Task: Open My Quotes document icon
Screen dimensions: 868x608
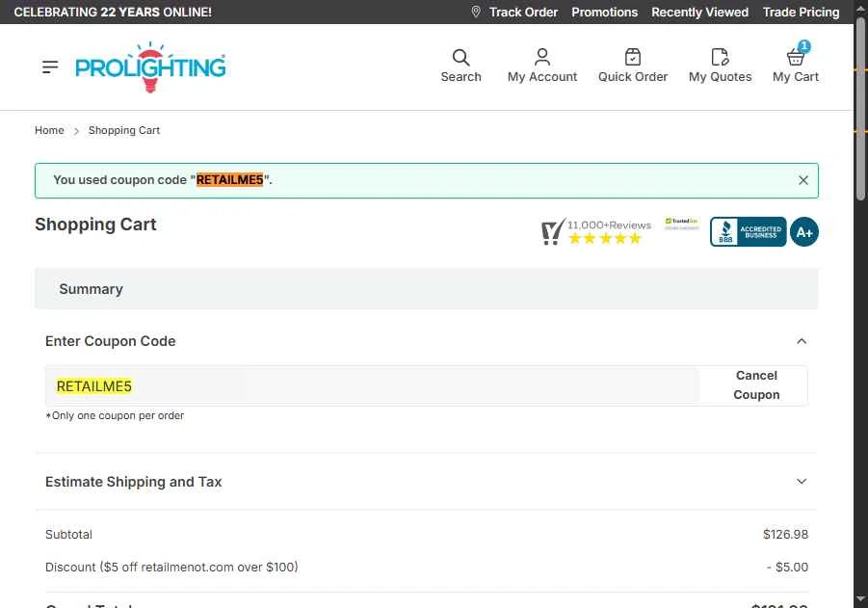Action: (x=720, y=57)
